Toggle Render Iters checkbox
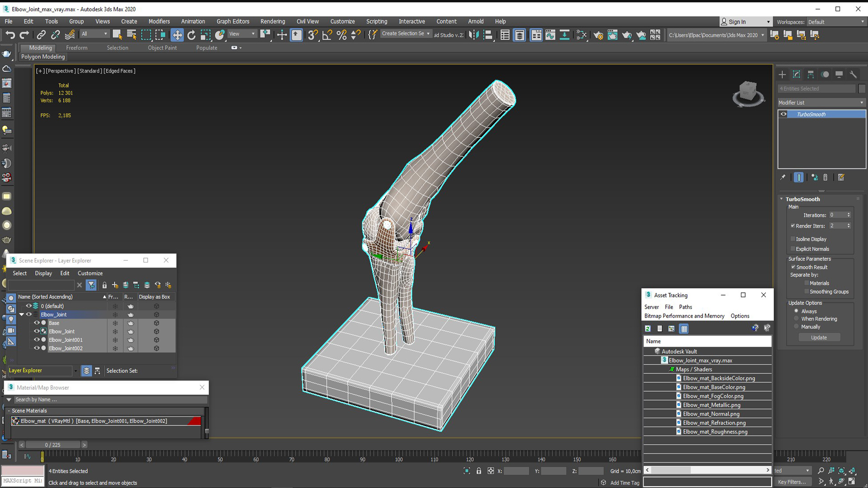The width and height of the screenshot is (868, 488). [793, 225]
